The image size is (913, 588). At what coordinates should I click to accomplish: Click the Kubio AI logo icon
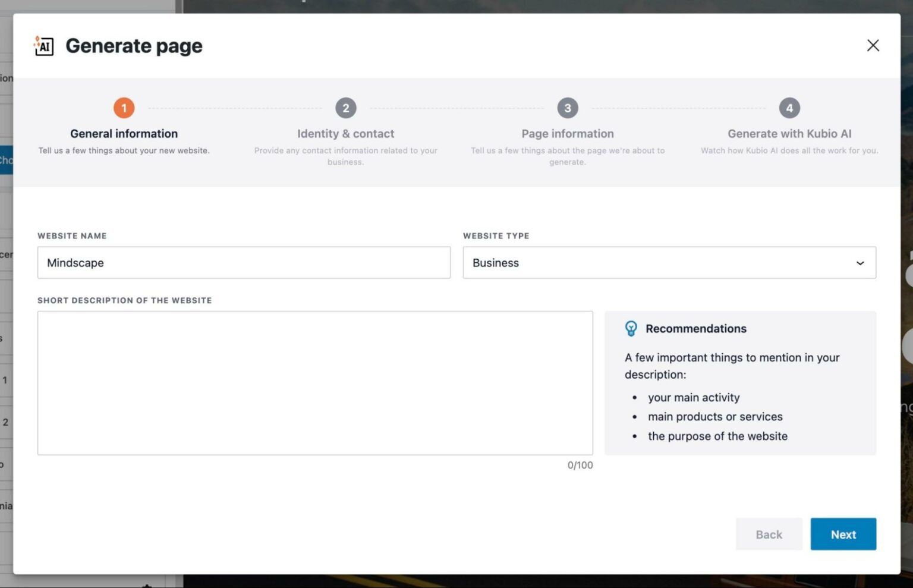[x=43, y=45]
